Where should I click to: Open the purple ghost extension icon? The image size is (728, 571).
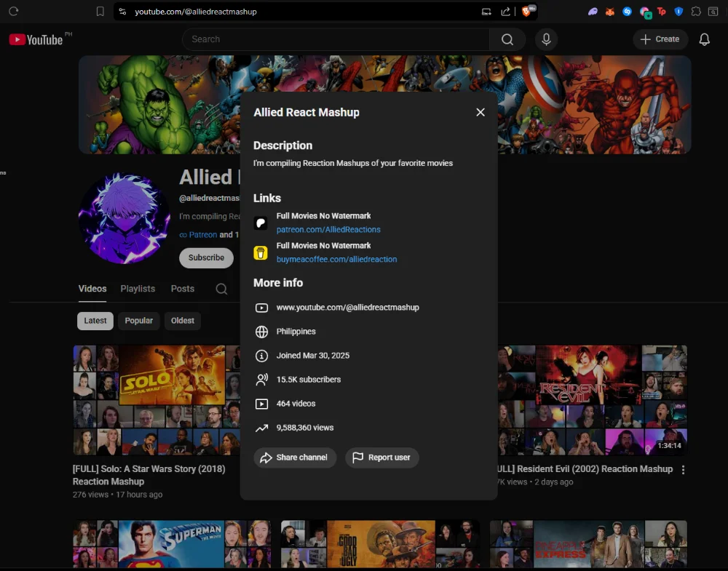click(593, 12)
